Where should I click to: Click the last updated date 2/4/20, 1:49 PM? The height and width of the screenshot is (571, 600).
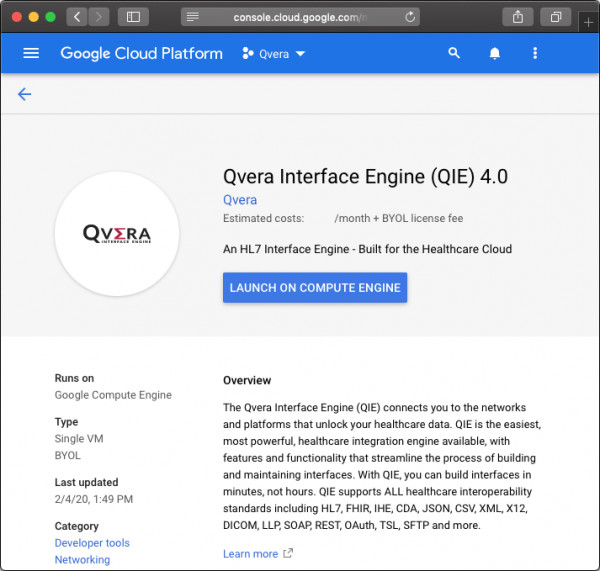[x=94, y=499]
